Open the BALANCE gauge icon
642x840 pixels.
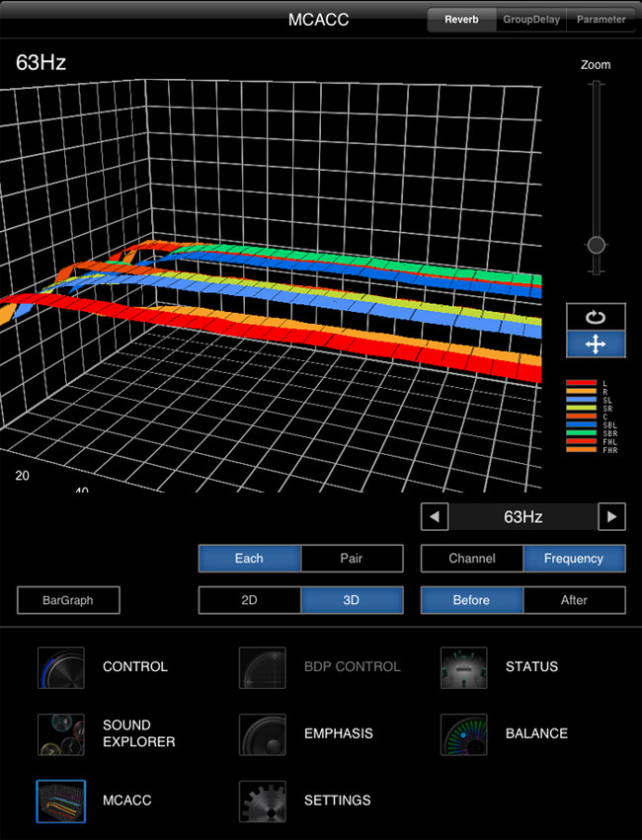463,734
